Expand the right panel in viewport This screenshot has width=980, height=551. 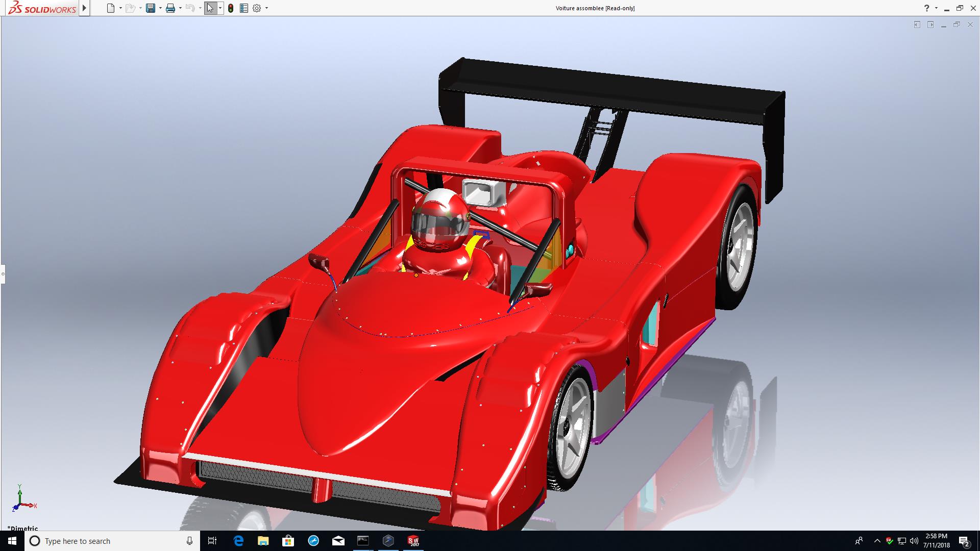[x=930, y=24]
